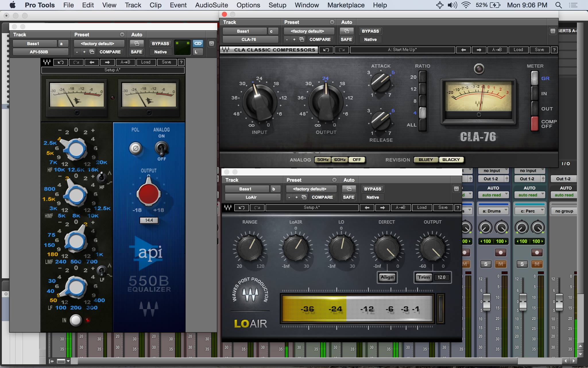The width and height of the screenshot is (588, 368).
Task: Click the Trim button in LoAir
Action: pyautogui.click(x=424, y=277)
